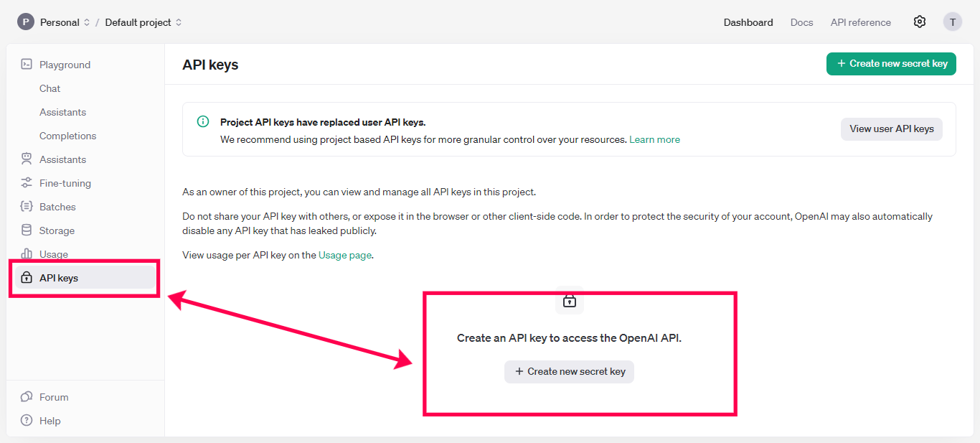980x443 pixels.
Task: Switch to the API reference tab
Action: coord(860,22)
